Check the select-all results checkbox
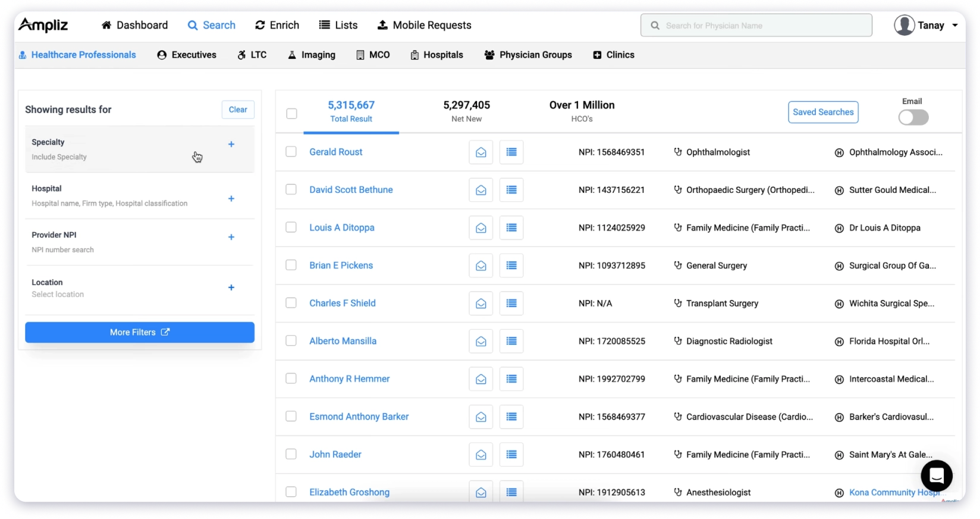This screenshot has width=980, height=519. 291,114
